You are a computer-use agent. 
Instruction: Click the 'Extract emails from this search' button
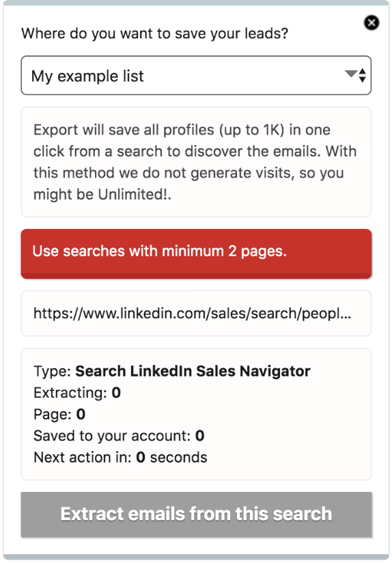tap(196, 514)
